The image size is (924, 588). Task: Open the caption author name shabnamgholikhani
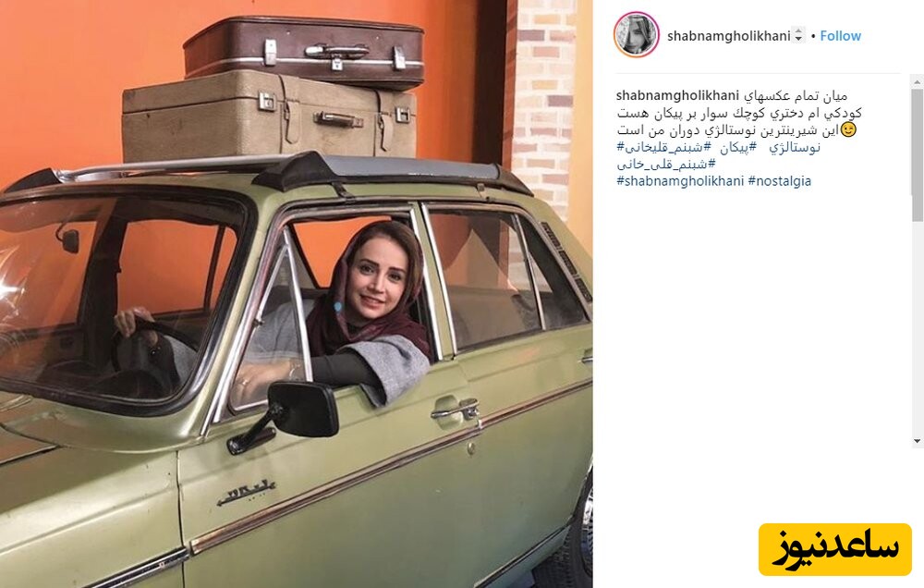click(x=677, y=95)
